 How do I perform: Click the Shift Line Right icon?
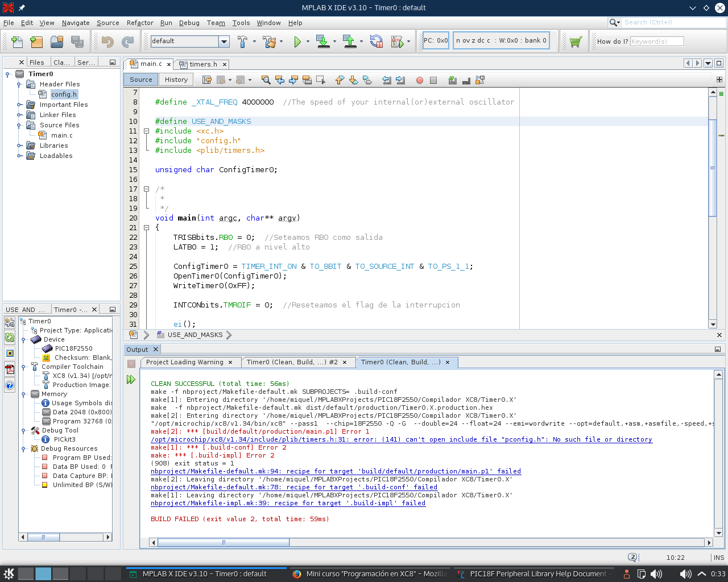(x=400, y=80)
